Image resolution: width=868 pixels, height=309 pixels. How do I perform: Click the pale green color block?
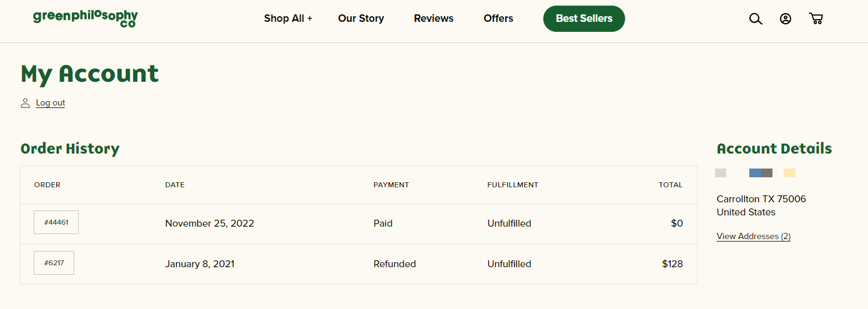[x=721, y=173]
